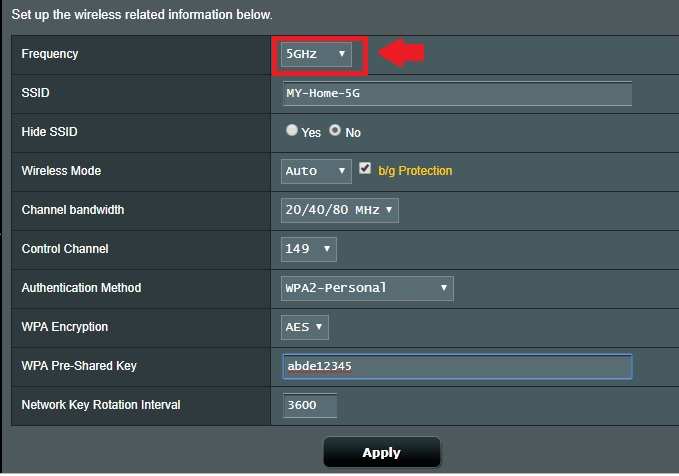
Task: Open the Frequency 5GHz dropdown
Action: coord(316,54)
